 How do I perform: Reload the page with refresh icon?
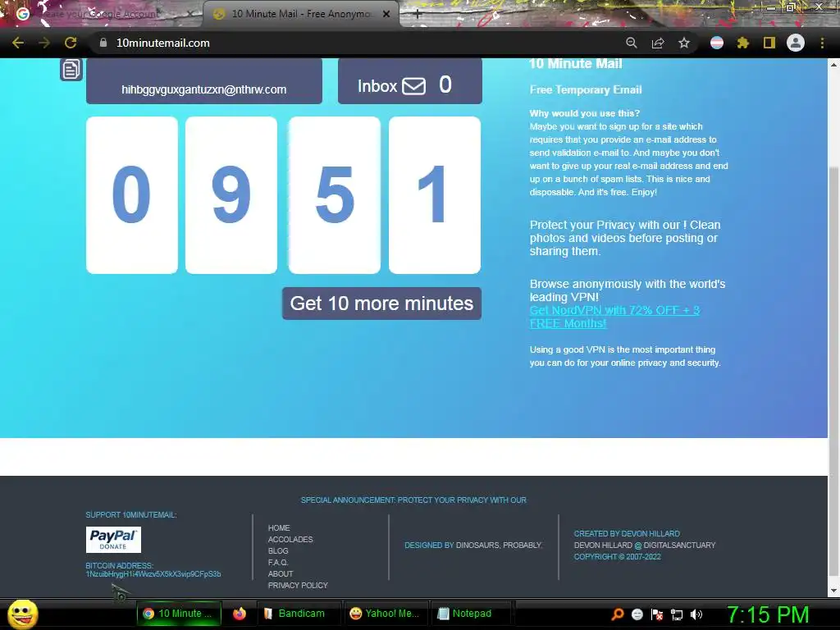(71, 43)
